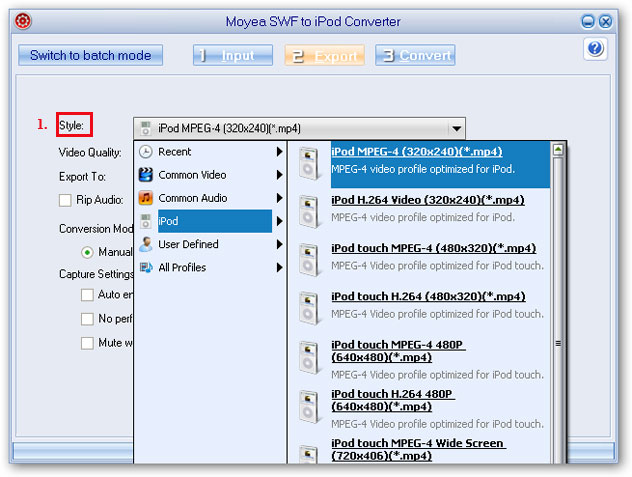Screen dimensions: 632x477
Task: Click the Common Audio music note icon
Action: tap(146, 198)
